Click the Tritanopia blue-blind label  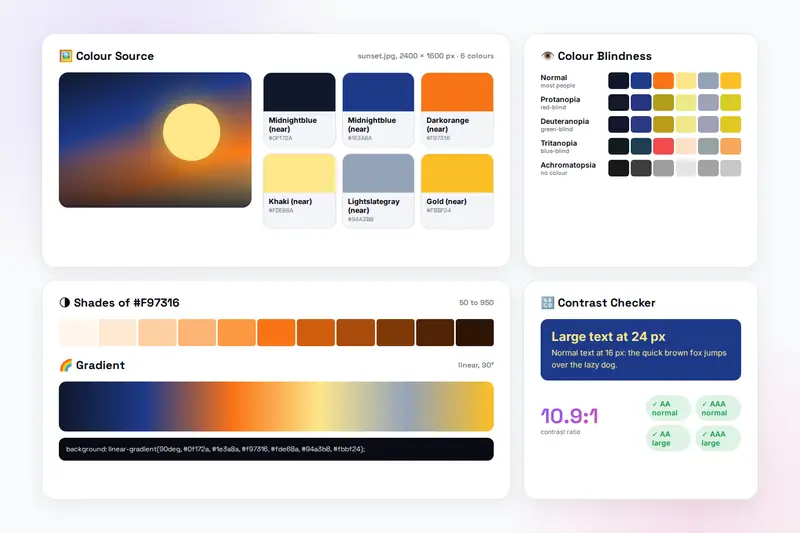(559, 146)
